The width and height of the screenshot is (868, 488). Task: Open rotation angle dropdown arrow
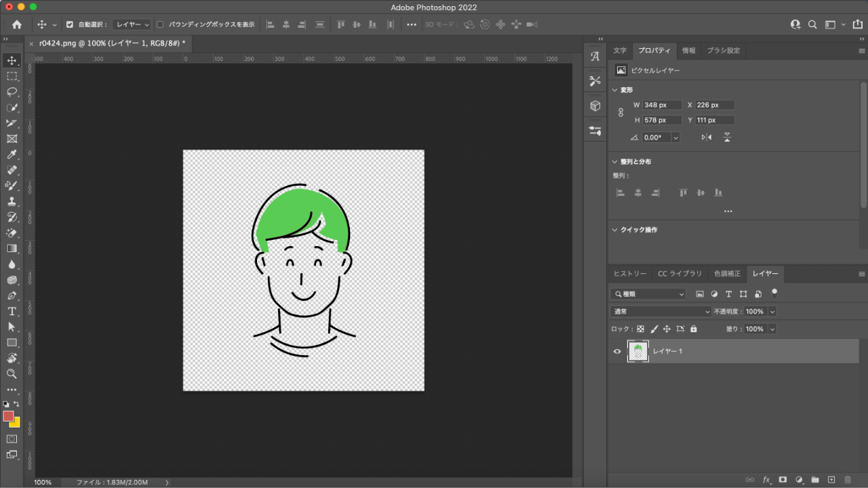(x=675, y=137)
